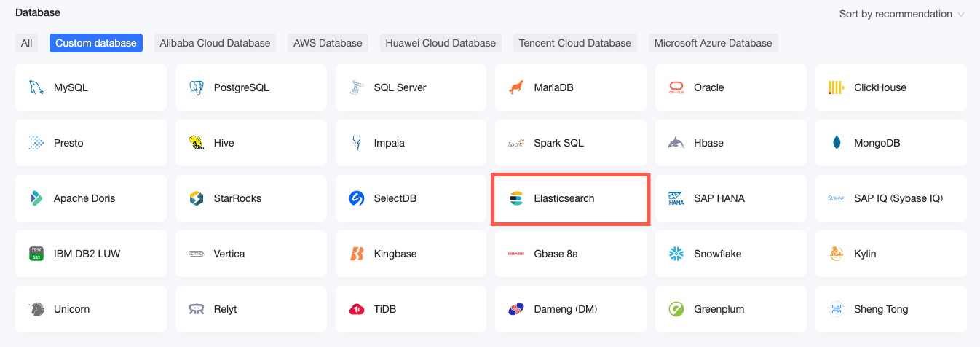
Task: Click the SelectDB blue icon
Action: (356, 198)
